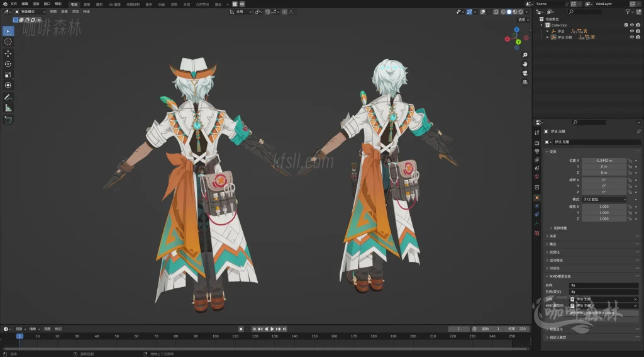Switch perspective/orthographic with the grid icon
Viewport: 644px width, 357px height.
525,82
